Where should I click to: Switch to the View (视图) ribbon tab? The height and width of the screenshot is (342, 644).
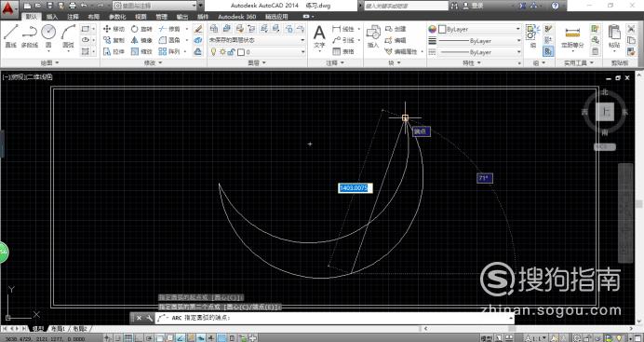tap(141, 17)
